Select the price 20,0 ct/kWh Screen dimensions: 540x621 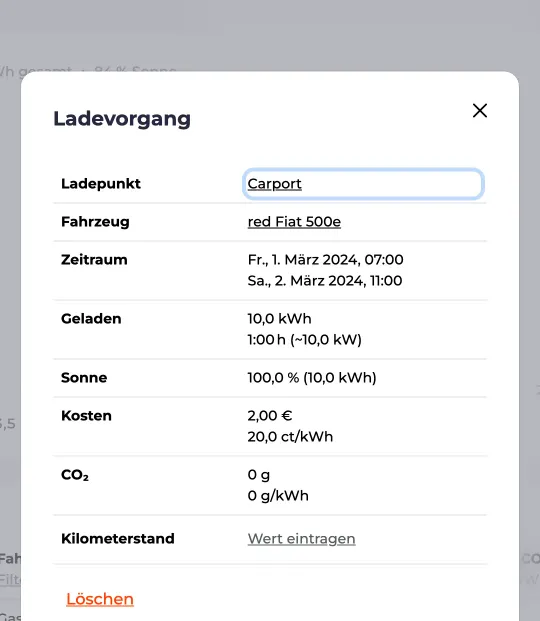point(290,437)
